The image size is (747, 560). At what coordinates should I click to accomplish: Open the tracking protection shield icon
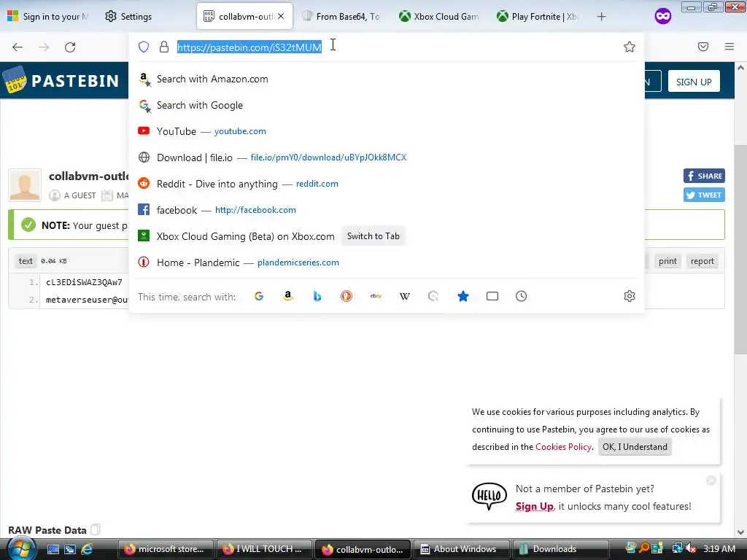coord(144,47)
